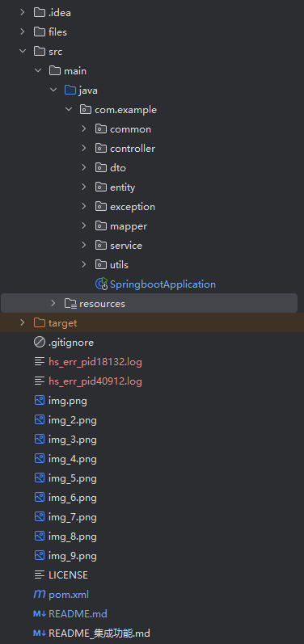Select the pom.xml file name
This screenshot has width=304, height=644.
coord(69,595)
